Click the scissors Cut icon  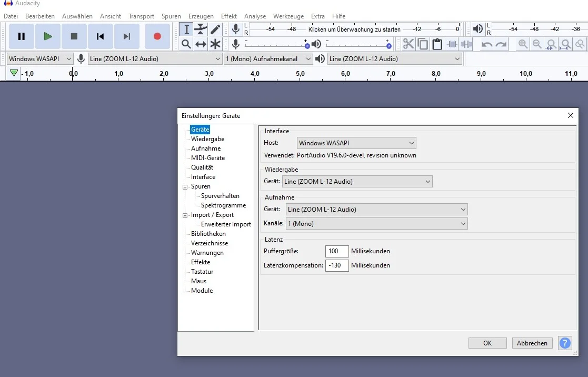408,44
